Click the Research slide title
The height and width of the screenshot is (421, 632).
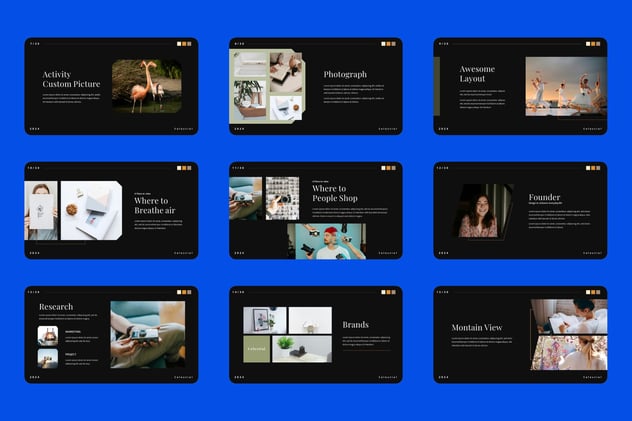pos(56,307)
